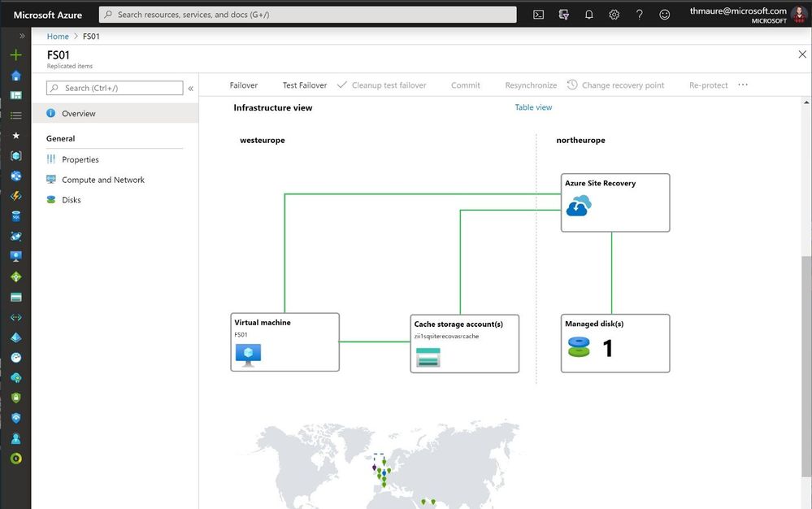Image resolution: width=812 pixels, height=509 pixels.
Task: Open Home from the left sidebar icon
Action: (16, 76)
